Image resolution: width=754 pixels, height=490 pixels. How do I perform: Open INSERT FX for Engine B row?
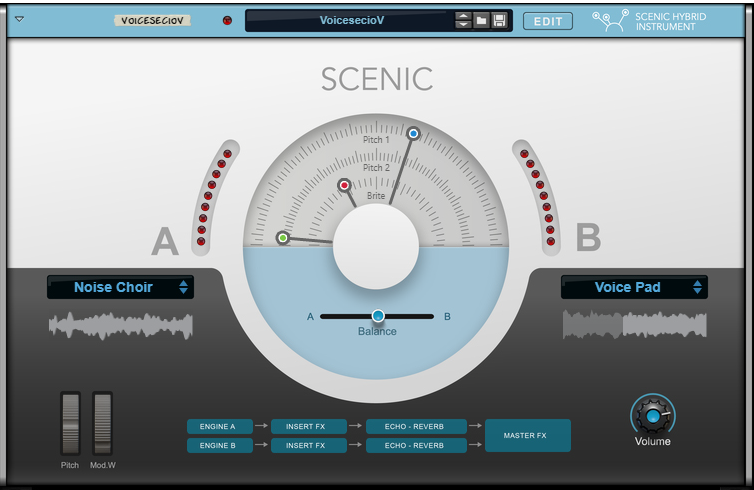click(309, 445)
